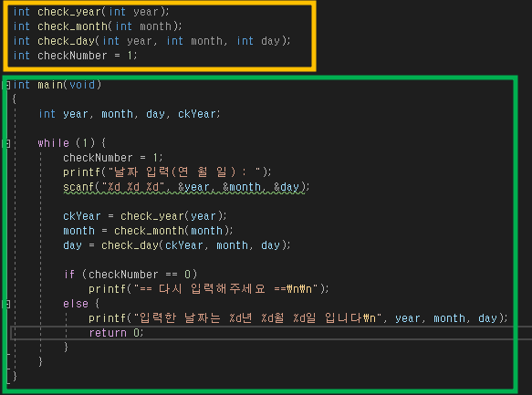
Task: Click 'day = check_day(ckYear, month, day);' line
Action: pyautogui.click(x=177, y=245)
